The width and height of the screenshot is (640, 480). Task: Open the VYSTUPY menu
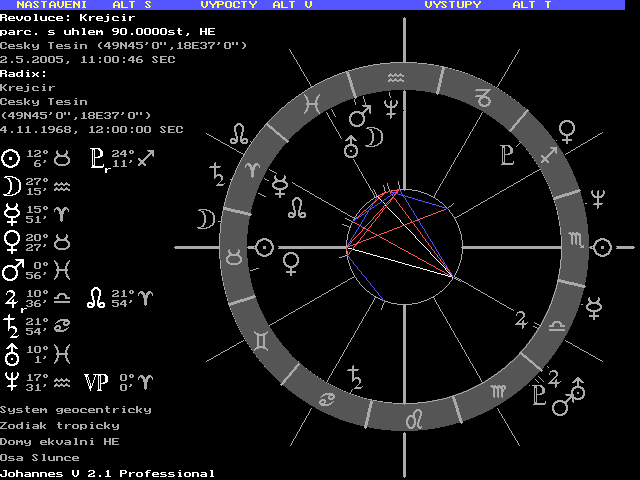pyautogui.click(x=452, y=5)
